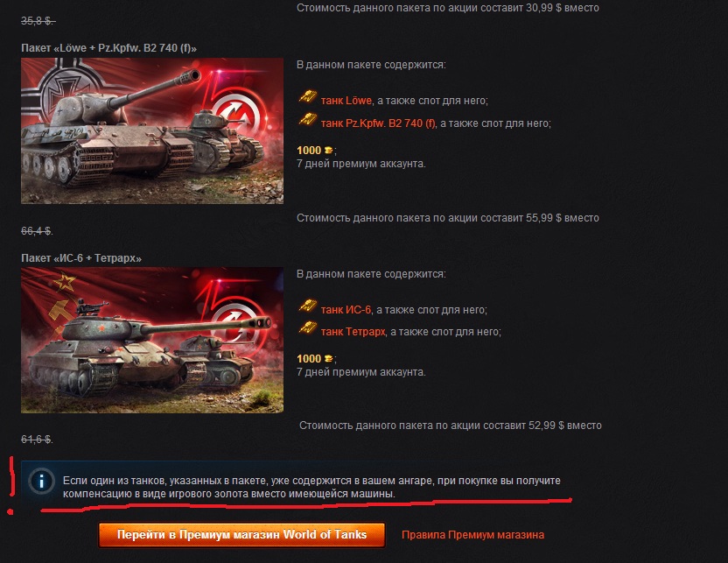Click the ИС-6 and Тетрарх package image
Image resolution: width=728 pixels, height=563 pixels.
[152, 340]
